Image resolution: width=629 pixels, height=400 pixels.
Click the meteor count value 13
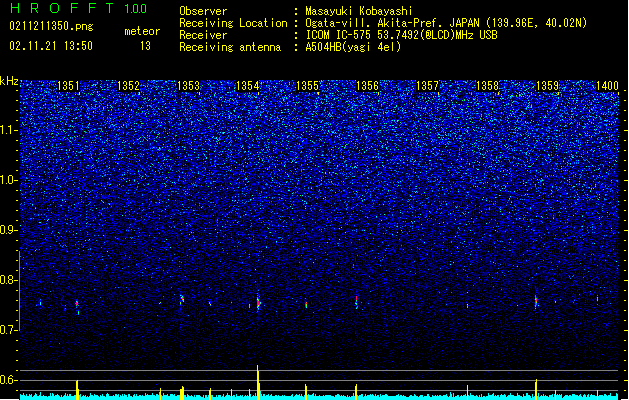click(145, 46)
